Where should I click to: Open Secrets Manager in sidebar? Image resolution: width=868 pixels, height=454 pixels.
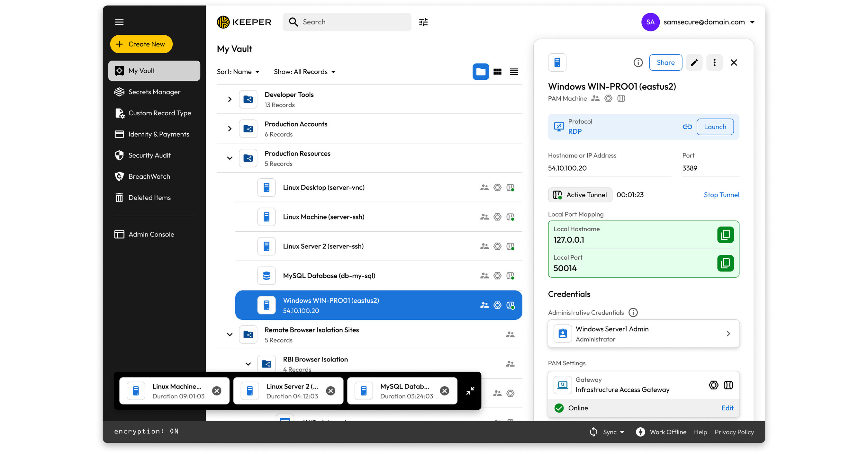[x=154, y=92]
